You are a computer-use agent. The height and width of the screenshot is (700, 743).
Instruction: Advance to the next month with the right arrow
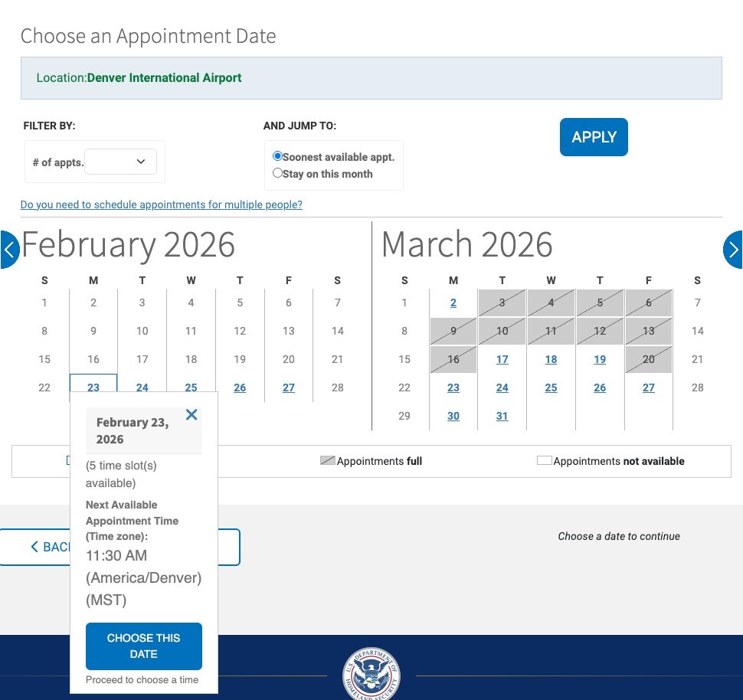733,250
